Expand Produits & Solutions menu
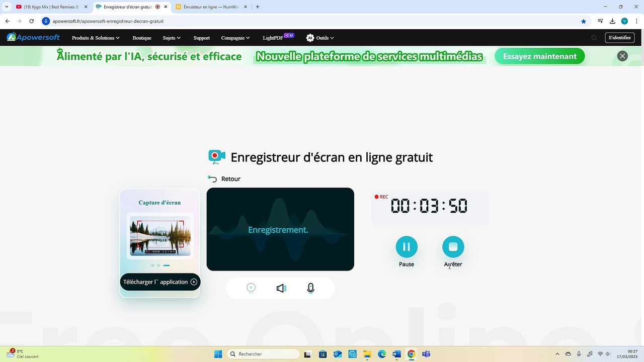Viewport: 644px width, 362px height. (x=96, y=38)
